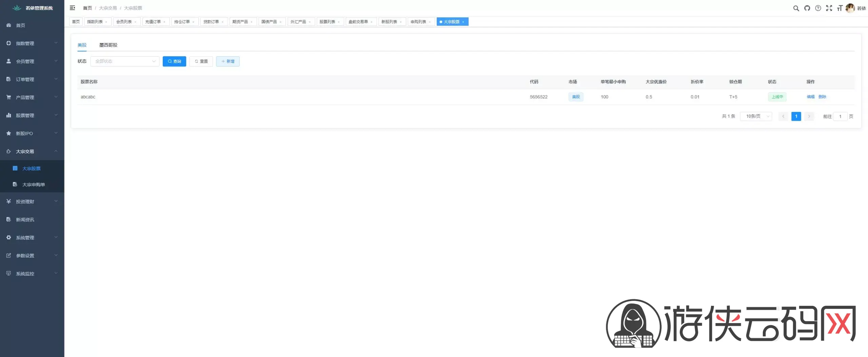Switch to the 墨西哥股 tab
Viewport: 868px width, 357px height.
tap(108, 45)
